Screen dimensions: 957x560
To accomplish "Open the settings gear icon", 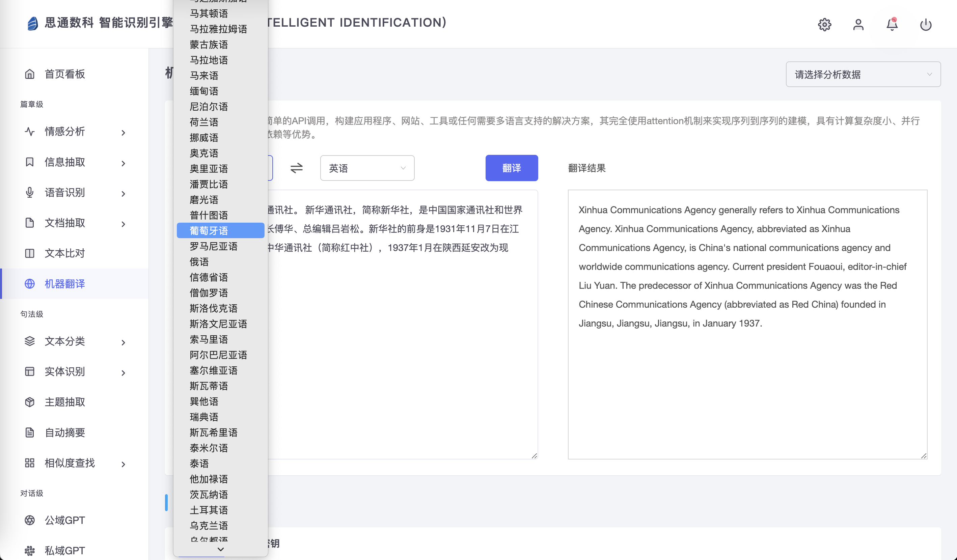I will pos(824,25).
